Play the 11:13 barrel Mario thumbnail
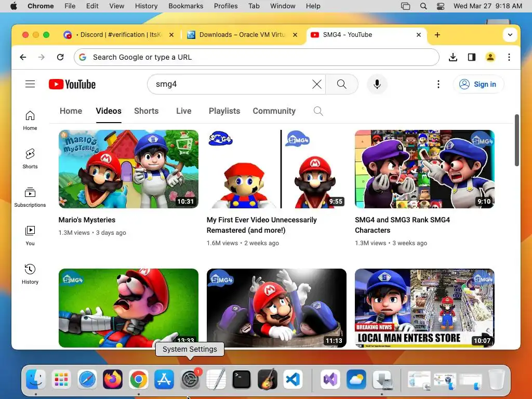The image size is (532, 399). pyautogui.click(x=276, y=308)
